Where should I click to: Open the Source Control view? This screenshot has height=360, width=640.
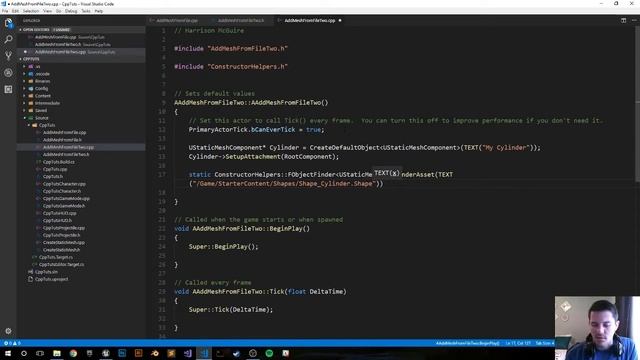[8, 56]
